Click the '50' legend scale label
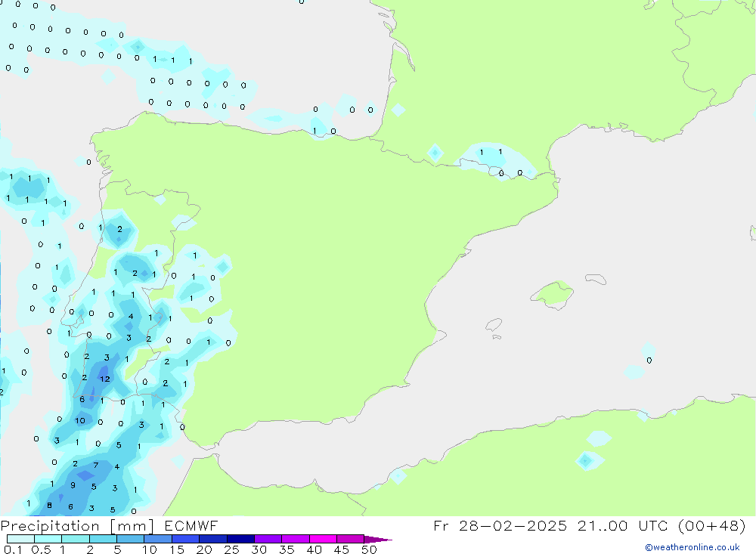Viewport: 756px width, 554px height. [369, 549]
